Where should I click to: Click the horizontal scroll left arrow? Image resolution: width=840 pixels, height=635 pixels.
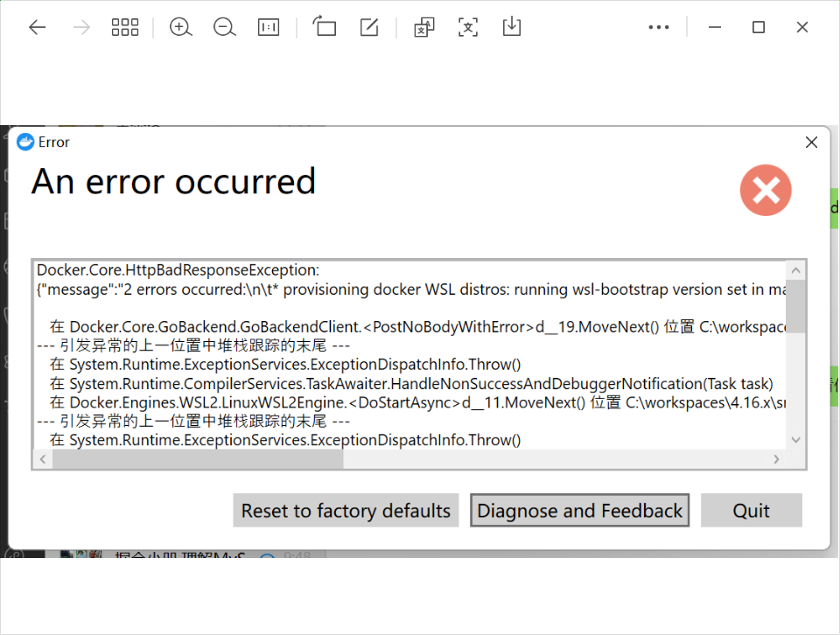click(43, 459)
